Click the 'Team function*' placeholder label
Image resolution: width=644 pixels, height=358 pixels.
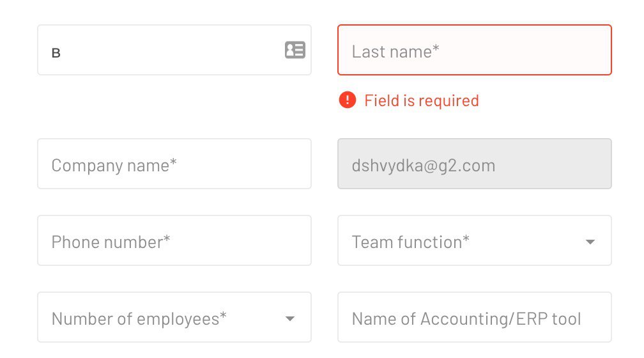[x=411, y=242]
